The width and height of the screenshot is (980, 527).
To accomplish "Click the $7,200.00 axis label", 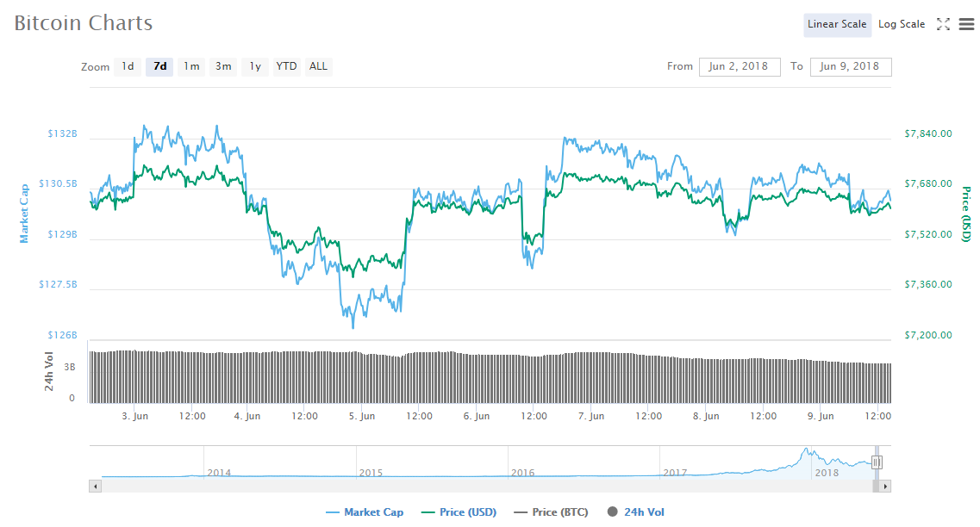I will [x=928, y=335].
